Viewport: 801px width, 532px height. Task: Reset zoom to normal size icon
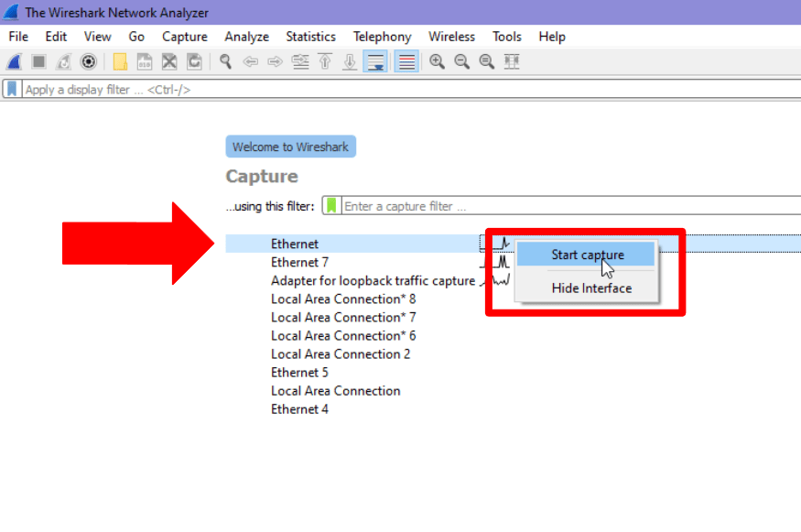click(487, 62)
